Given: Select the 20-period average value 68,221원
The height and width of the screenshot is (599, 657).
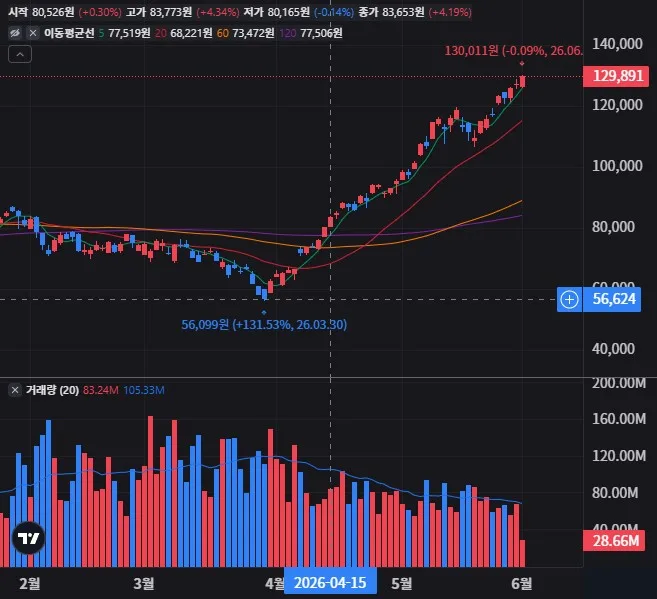Looking at the screenshot, I should pyautogui.click(x=191, y=33).
